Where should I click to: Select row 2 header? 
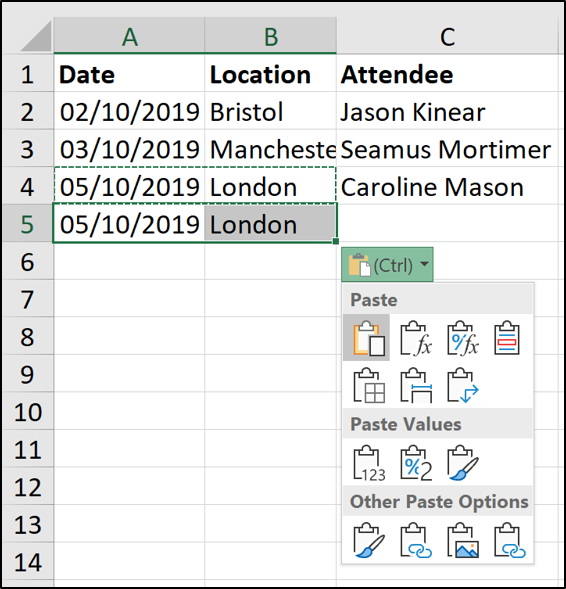[x=27, y=111]
